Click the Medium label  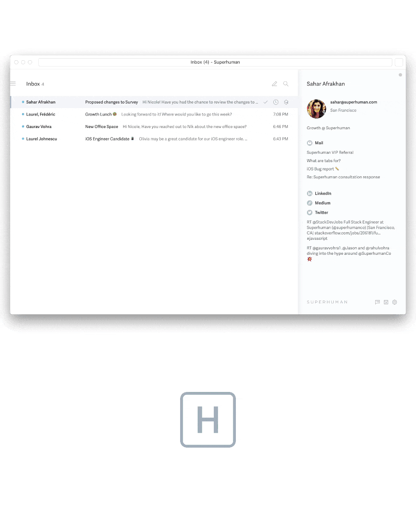322,203
